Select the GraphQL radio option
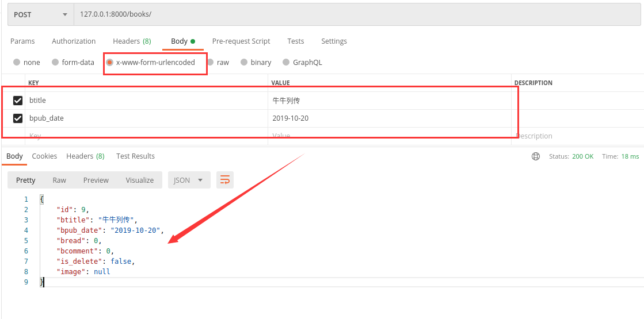The image size is (644, 319). click(x=286, y=62)
